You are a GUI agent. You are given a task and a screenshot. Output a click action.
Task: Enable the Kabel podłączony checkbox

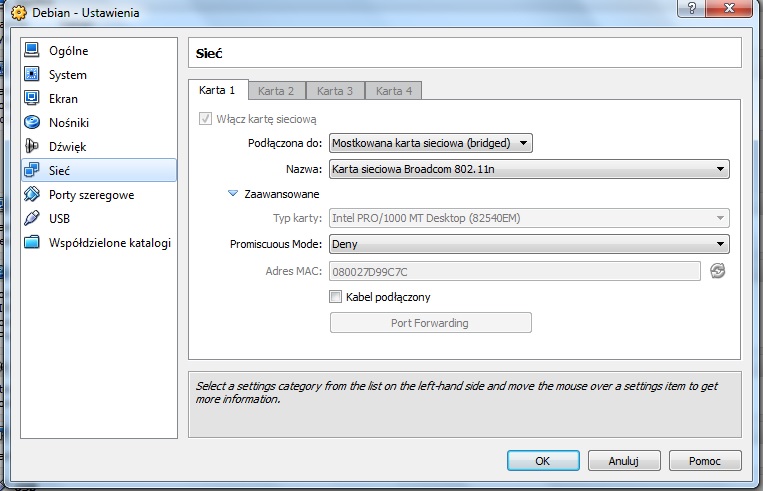click(336, 297)
